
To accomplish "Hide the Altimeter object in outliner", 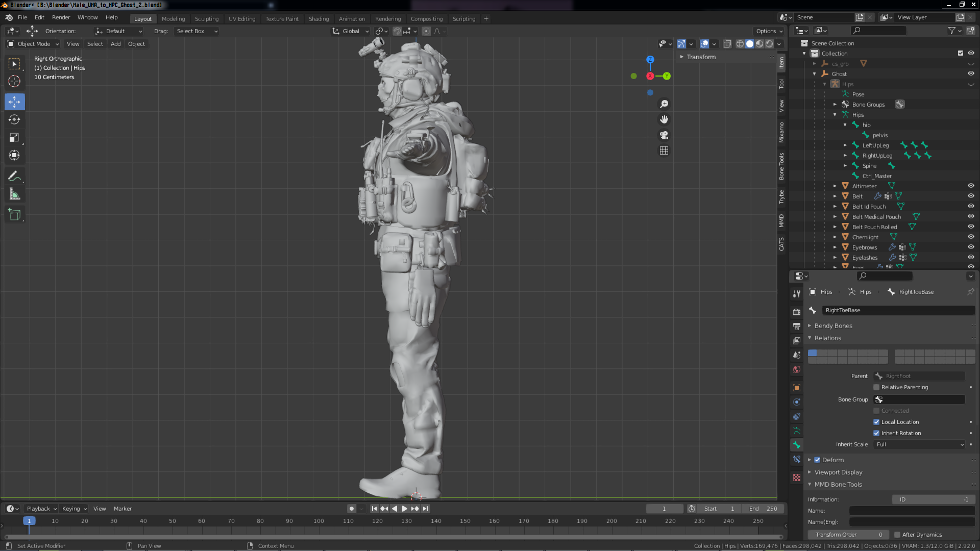I will 971,186.
